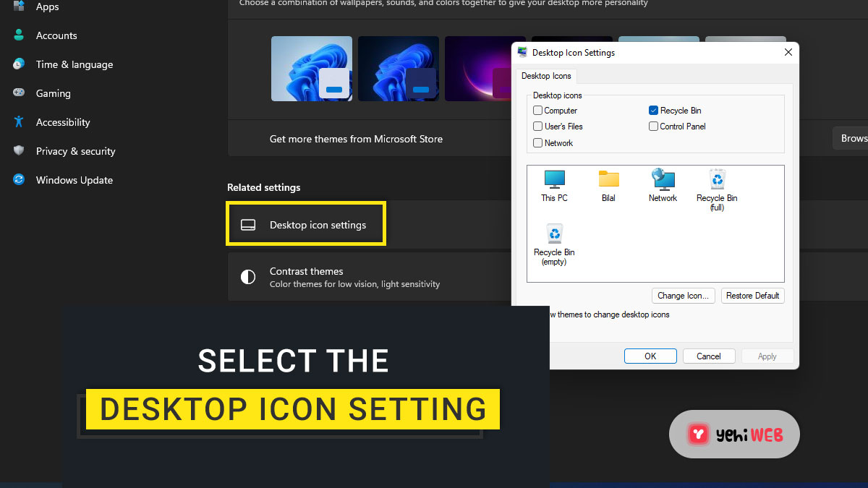Enable the User's Files checkbox
The width and height of the screenshot is (868, 488).
(x=537, y=127)
